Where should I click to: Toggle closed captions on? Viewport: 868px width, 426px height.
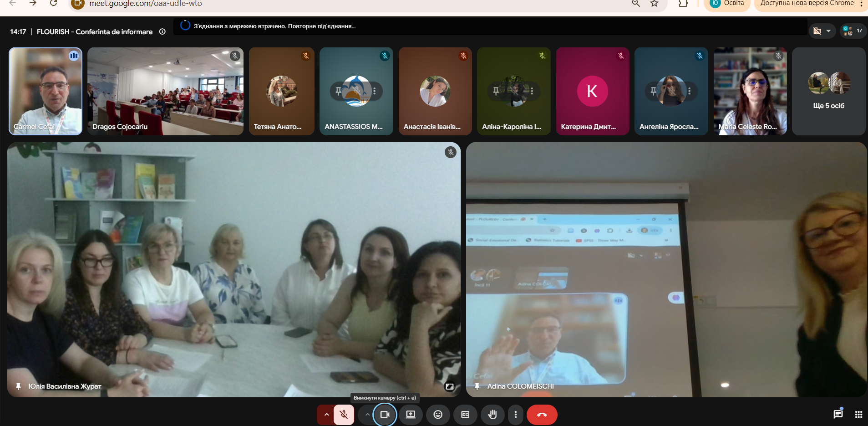click(465, 415)
